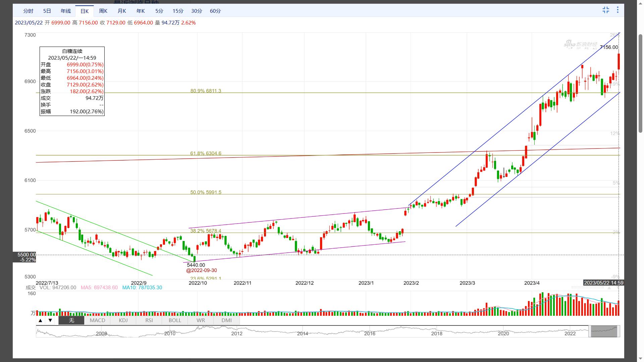Screen dimensions: 644x362
Task: Turn on the BOLL indicator
Action: [x=175, y=320]
